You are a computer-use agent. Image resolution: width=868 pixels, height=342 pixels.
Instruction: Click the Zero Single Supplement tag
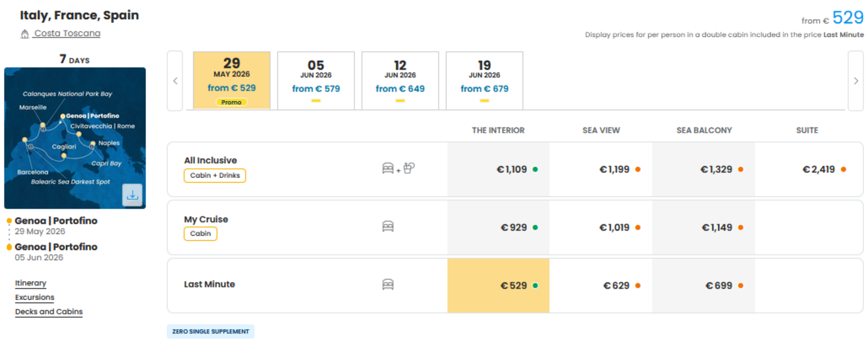pos(210,331)
